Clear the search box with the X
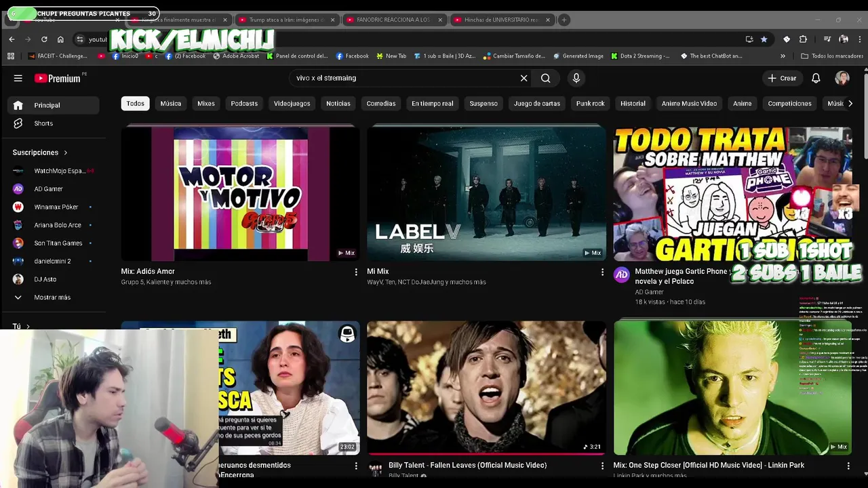The height and width of the screenshot is (488, 868). [x=524, y=78]
